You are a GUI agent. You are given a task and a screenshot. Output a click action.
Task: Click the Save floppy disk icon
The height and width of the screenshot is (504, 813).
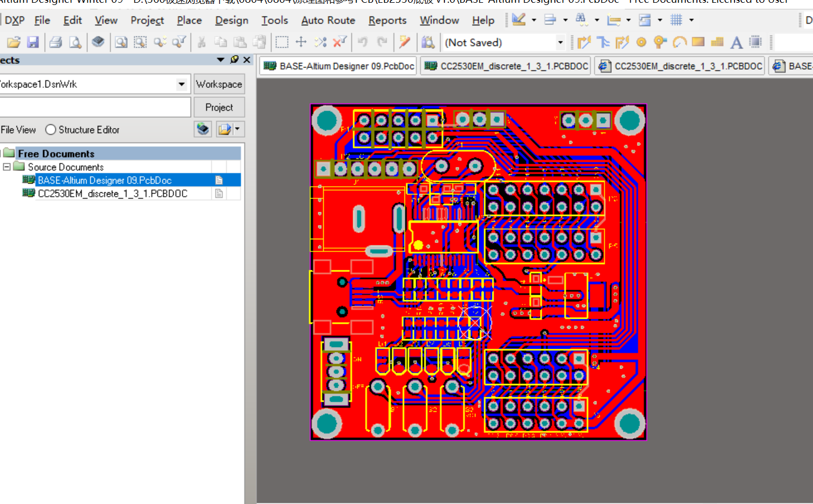click(33, 42)
